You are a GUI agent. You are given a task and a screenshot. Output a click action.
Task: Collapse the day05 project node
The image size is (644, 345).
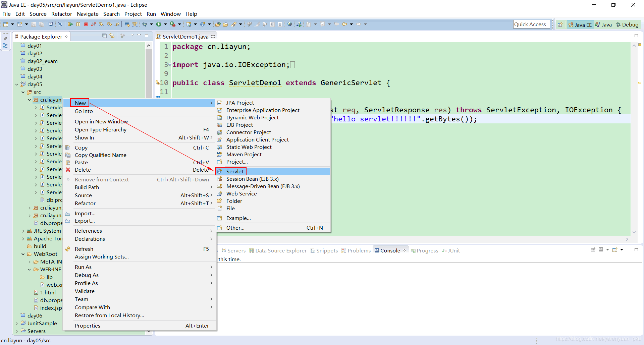pos(16,84)
